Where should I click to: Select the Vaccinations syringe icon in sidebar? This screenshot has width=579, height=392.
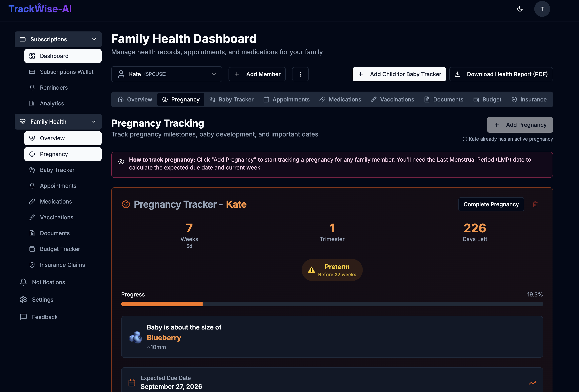32,217
